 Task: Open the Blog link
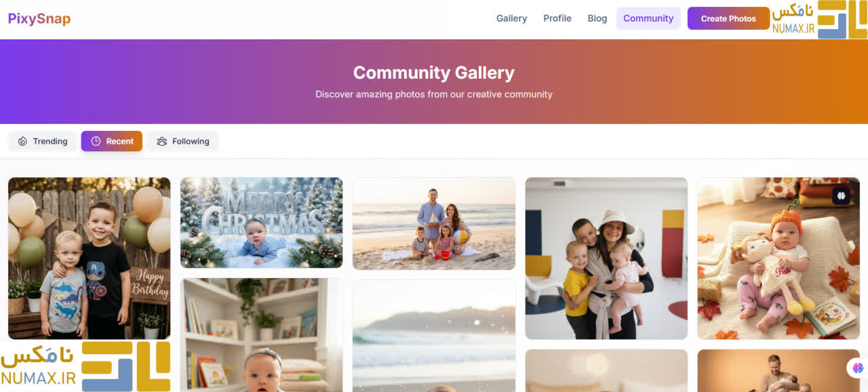tap(597, 18)
